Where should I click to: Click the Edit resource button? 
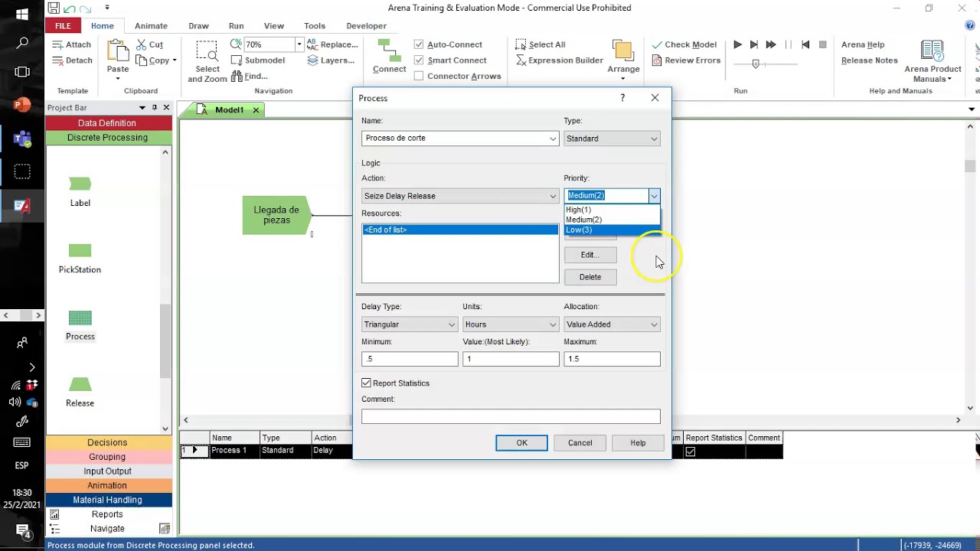click(x=590, y=255)
